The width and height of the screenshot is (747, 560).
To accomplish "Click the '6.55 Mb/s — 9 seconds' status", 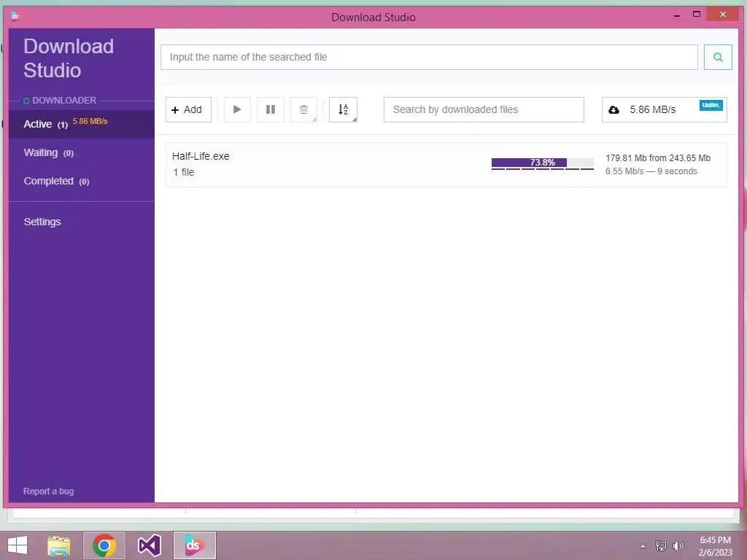I will click(651, 171).
